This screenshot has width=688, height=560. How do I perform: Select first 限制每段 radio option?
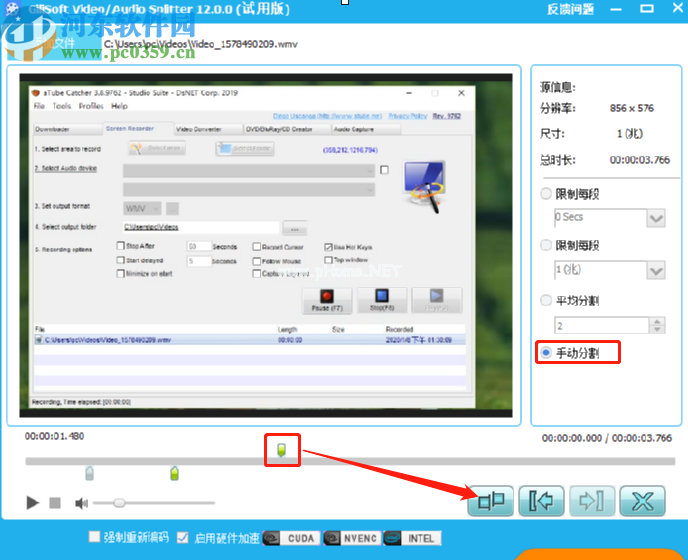click(546, 194)
